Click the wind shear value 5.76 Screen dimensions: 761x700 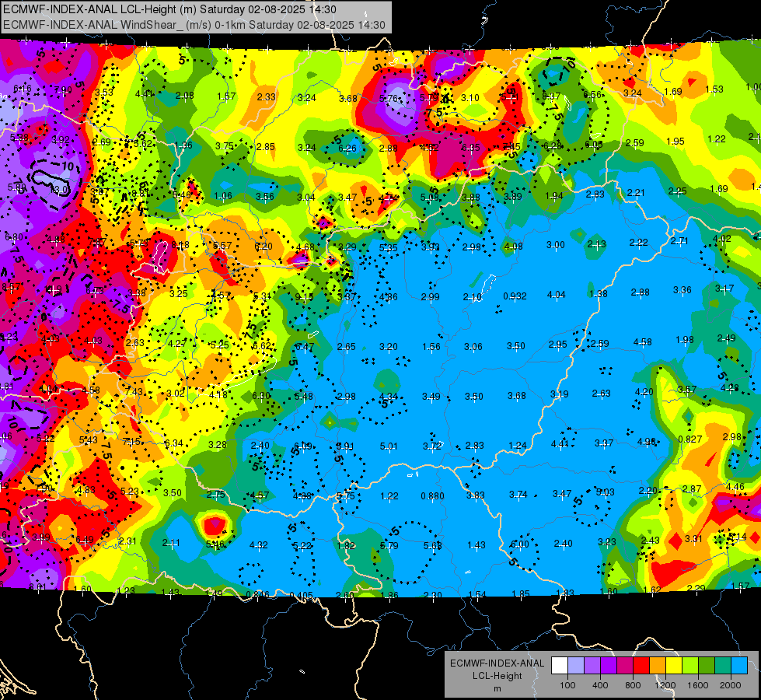click(x=388, y=99)
